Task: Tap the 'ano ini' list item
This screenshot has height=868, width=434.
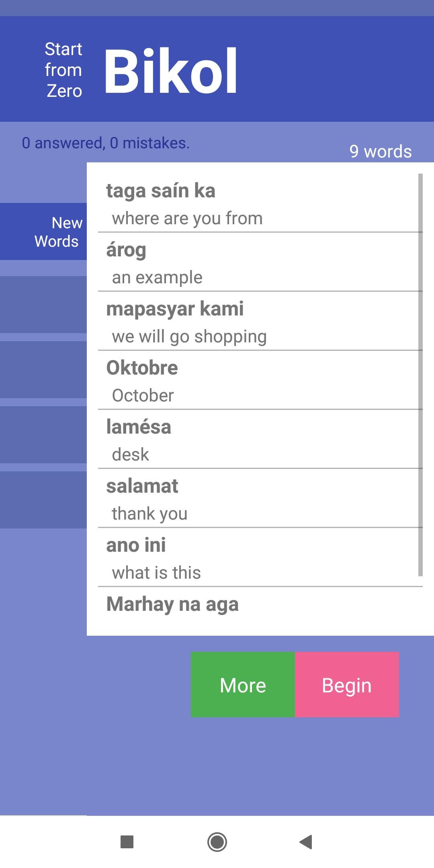Action: 260,559
